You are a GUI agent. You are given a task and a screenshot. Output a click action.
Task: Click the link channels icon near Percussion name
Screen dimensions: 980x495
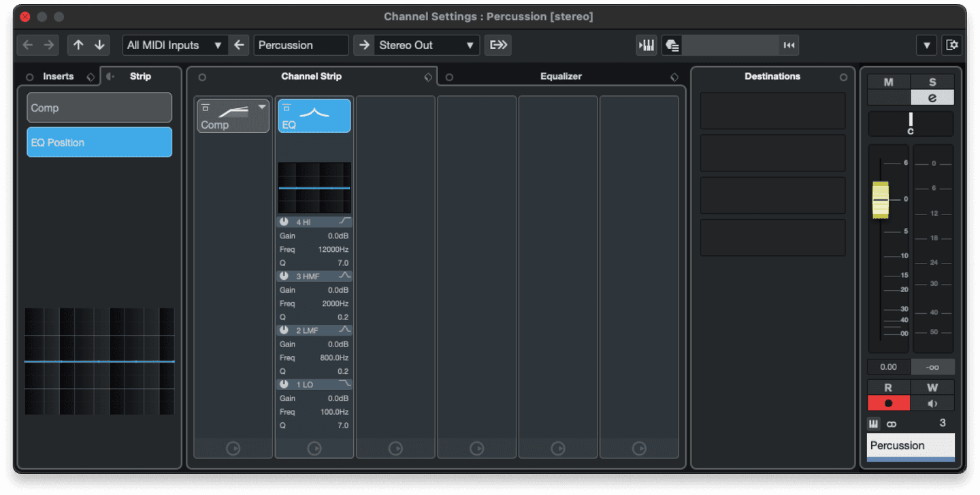(x=891, y=423)
